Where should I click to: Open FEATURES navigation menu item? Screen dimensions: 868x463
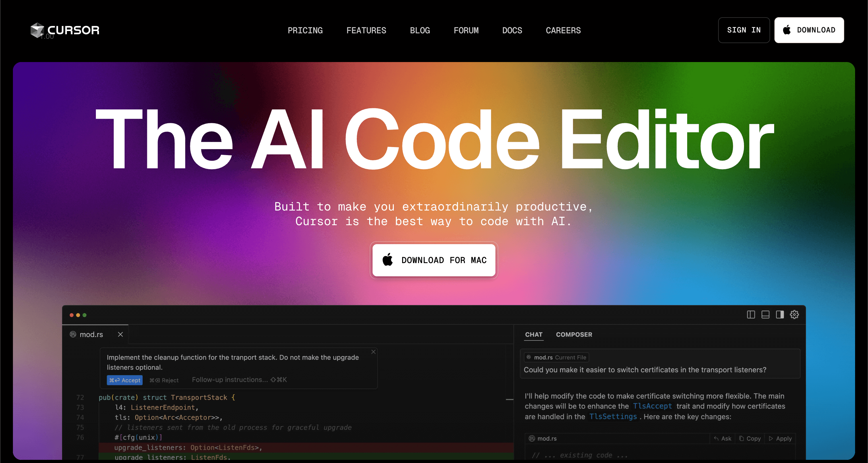point(366,30)
